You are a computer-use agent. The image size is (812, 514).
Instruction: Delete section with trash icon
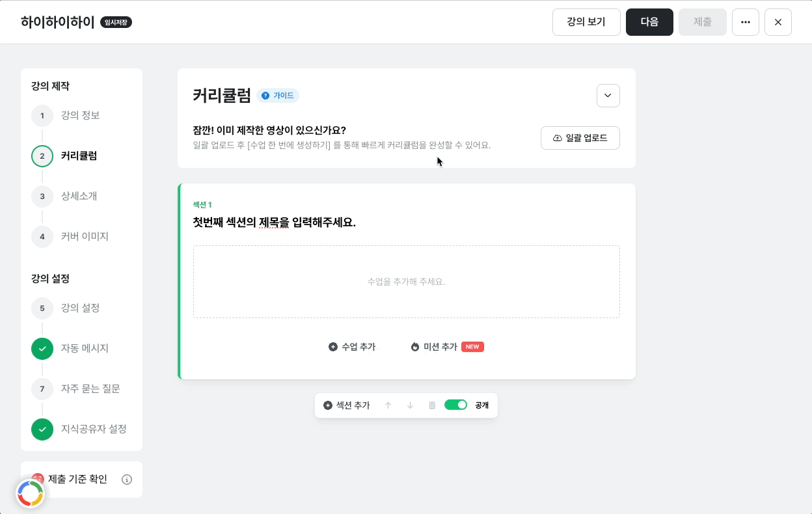[432, 405]
